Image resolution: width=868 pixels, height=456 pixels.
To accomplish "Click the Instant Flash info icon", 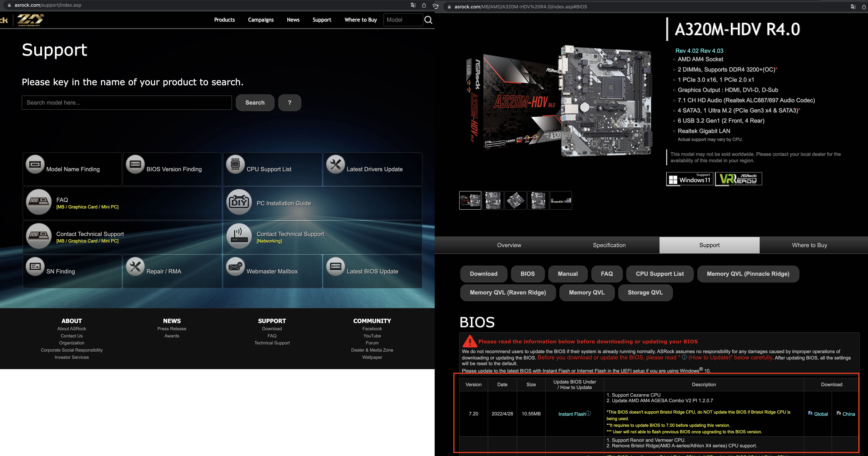I will pyautogui.click(x=588, y=414).
